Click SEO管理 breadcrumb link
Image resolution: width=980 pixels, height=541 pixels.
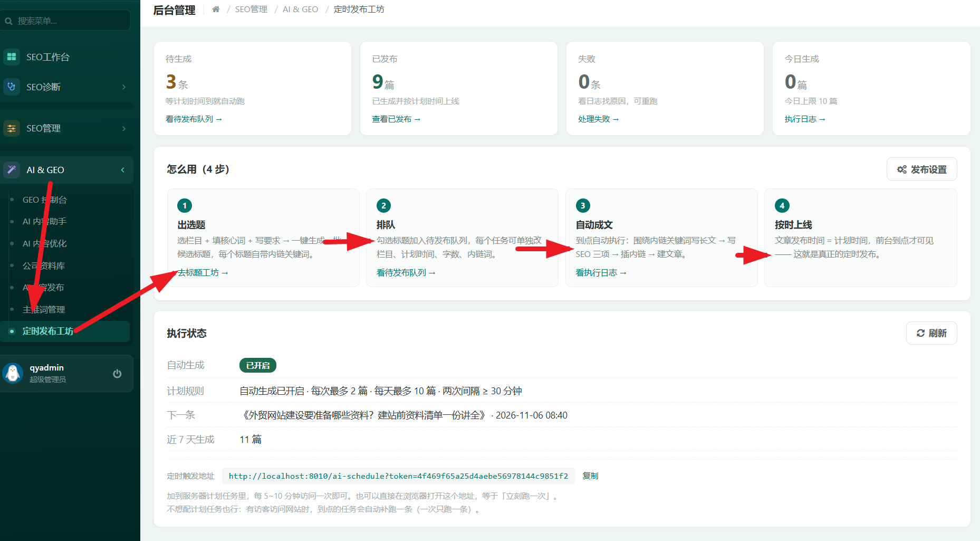coord(251,9)
